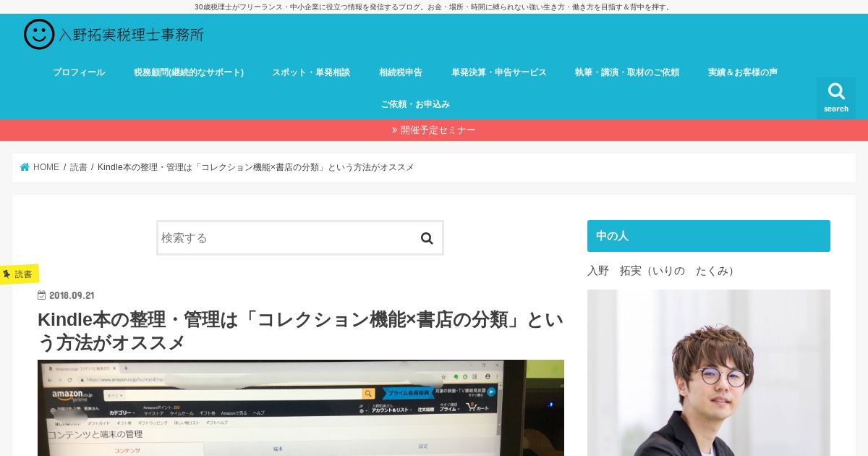The height and width of the screenshot is (456, 868).
Task: Click the smiley face site logo
Action: tap(39, 34)
